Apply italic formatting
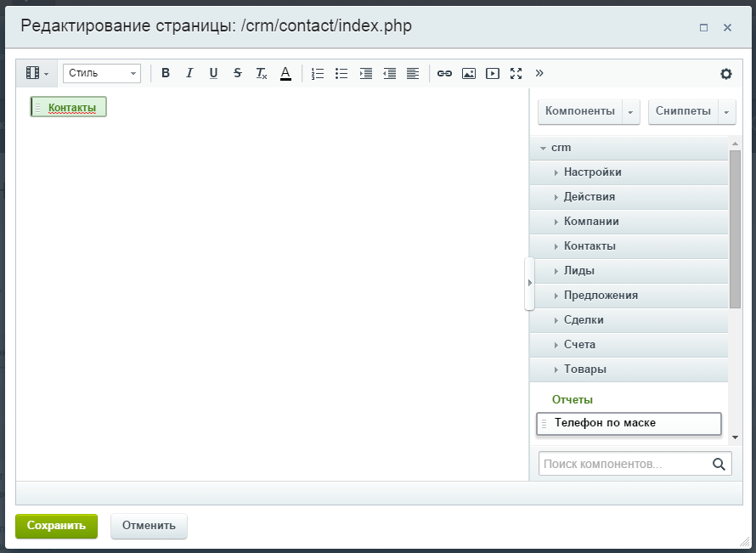The image size is (756, 553). point(189,74)
